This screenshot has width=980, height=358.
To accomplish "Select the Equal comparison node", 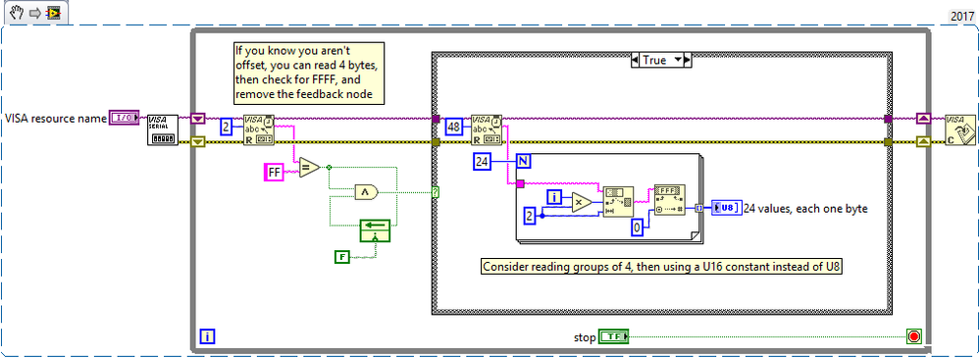I will pyautogui.click(x=309, y=168).
